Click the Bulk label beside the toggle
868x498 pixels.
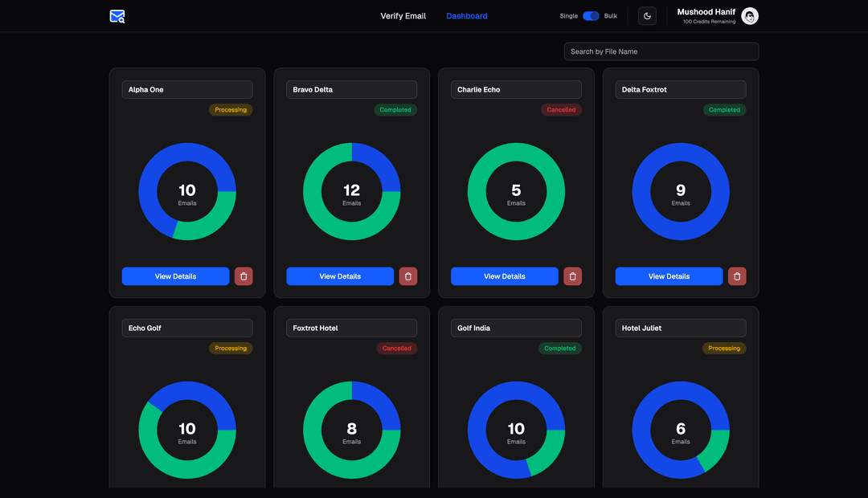[611, 16]
